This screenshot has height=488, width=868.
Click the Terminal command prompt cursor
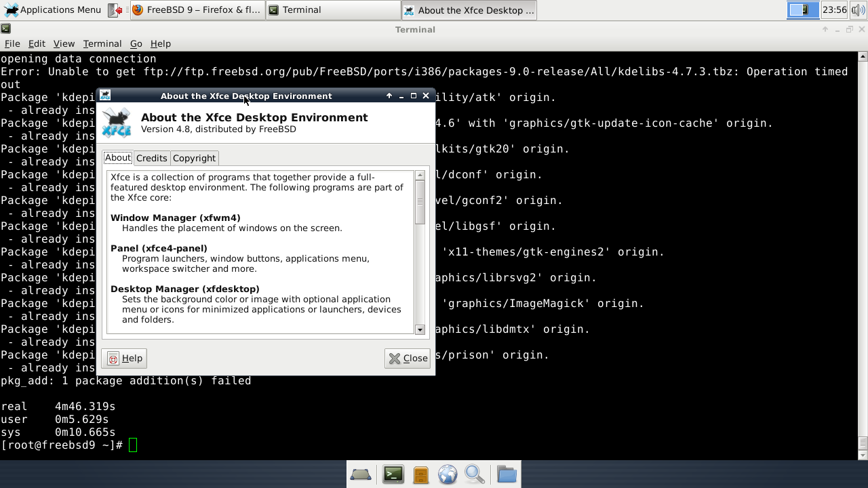pyautogui.click(x=133, y=445)
